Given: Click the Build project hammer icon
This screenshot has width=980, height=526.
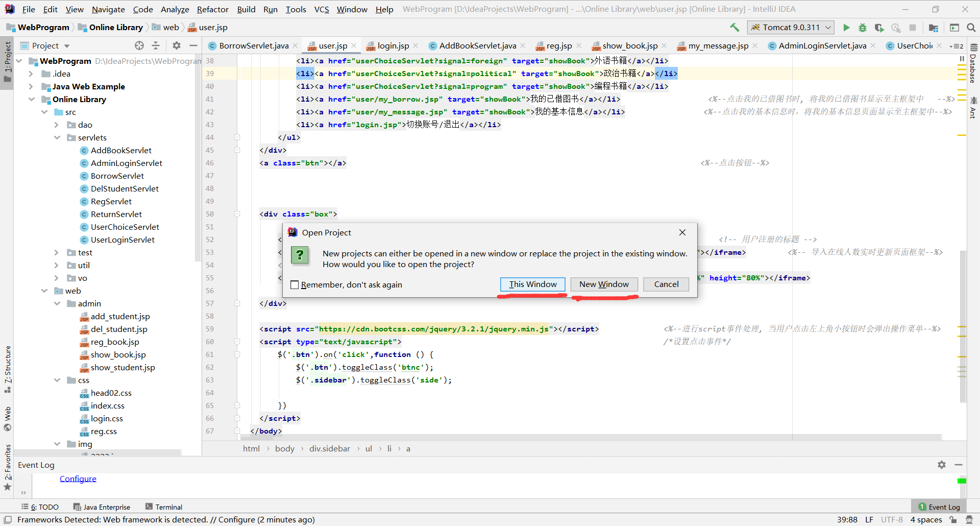Looking at the screenshot, I should [x=734, y=28].
